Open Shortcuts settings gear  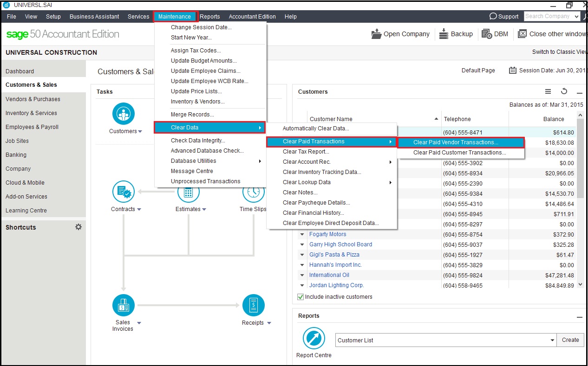pos(78,227)
